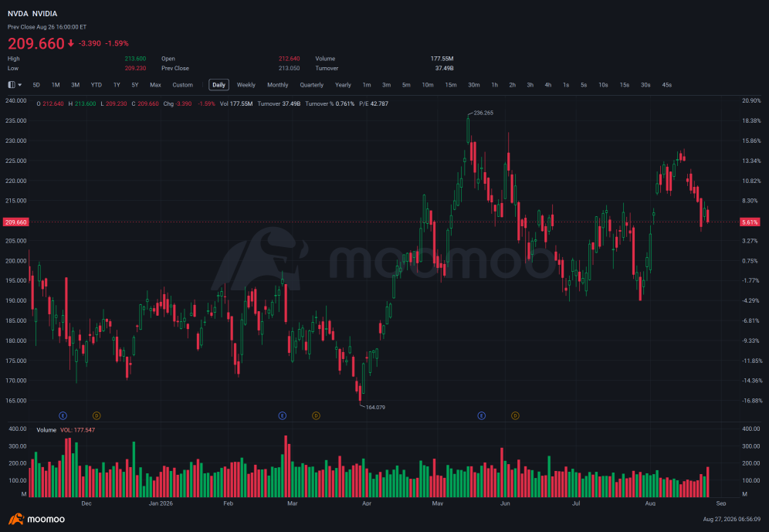Click the Aug 27, 2026 06:56:09 timestamp
The width and height of the screenshot is (769, 532).
[732, 519]
